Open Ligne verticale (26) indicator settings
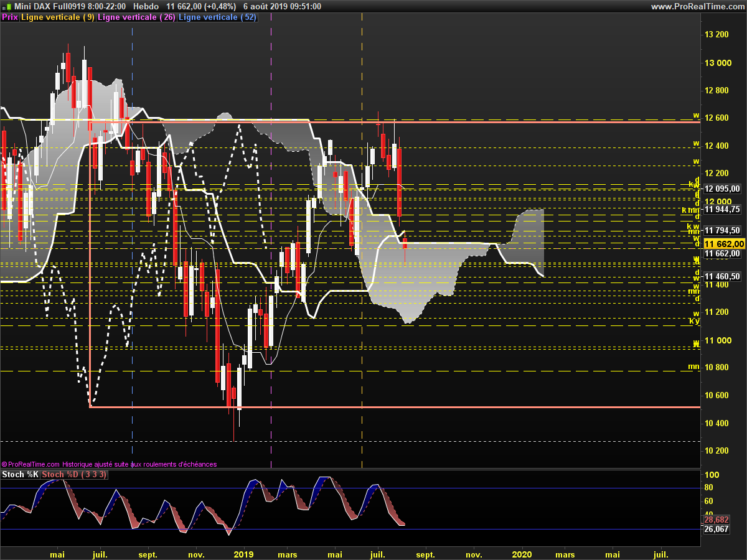The height and width of the screenshot is (560, 747). tap(137, 17)
